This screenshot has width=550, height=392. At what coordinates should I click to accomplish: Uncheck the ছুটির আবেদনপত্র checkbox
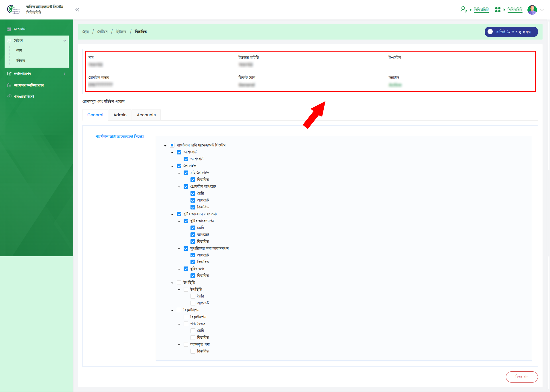[186, 221]
